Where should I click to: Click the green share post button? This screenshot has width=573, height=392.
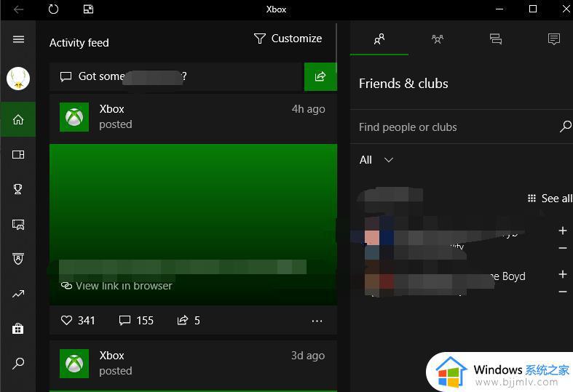[320, 76]
